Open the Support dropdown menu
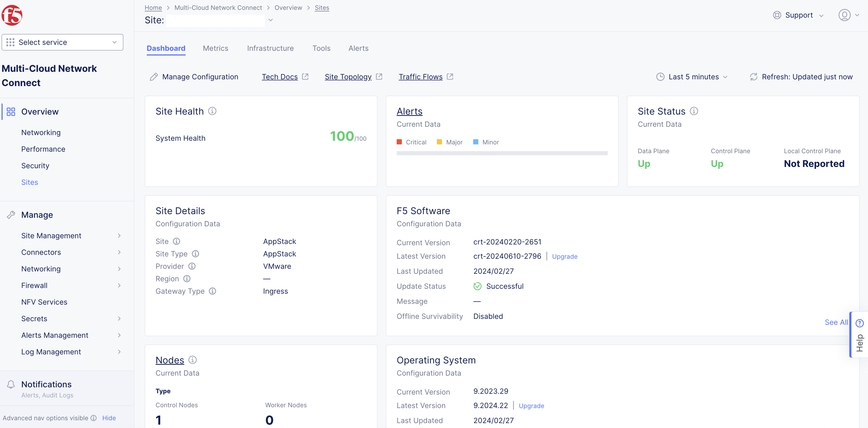The width and height of the screenshot is (868, 428). click(x=799, y=15)
